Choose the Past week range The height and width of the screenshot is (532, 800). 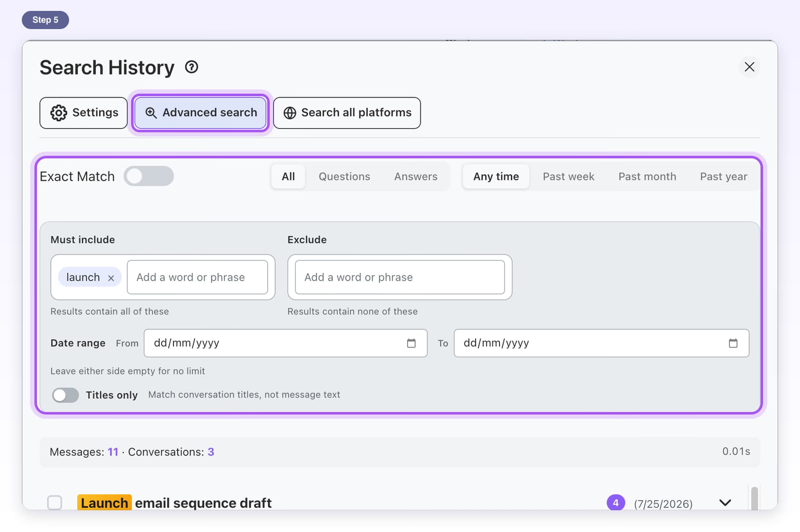[x=568, y=176]
